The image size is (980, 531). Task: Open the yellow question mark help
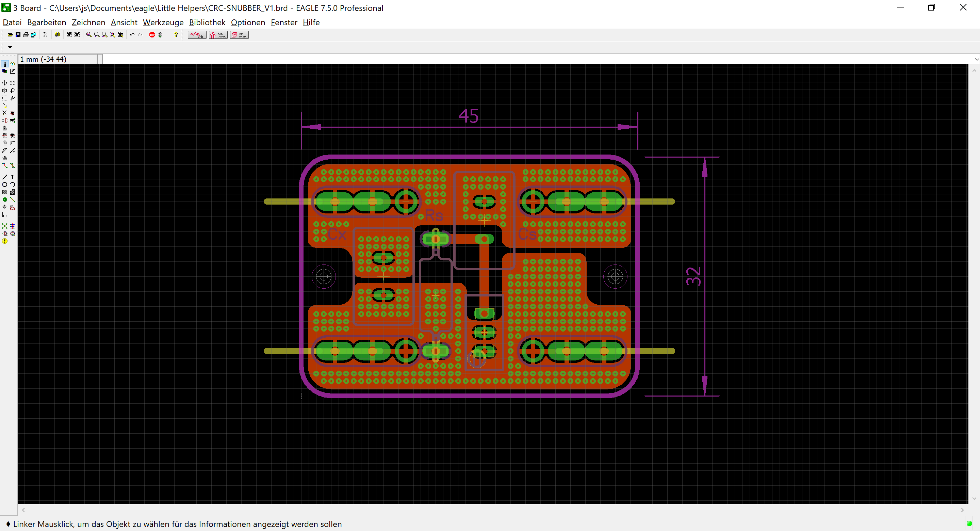tap(176, 35)
